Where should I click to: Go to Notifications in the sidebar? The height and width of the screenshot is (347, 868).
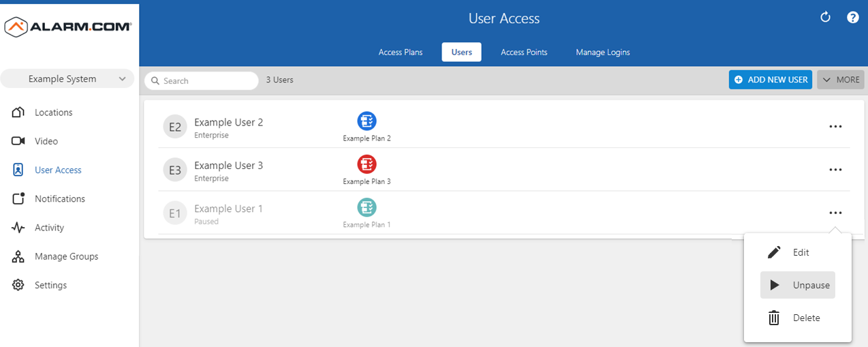[60, 199]
